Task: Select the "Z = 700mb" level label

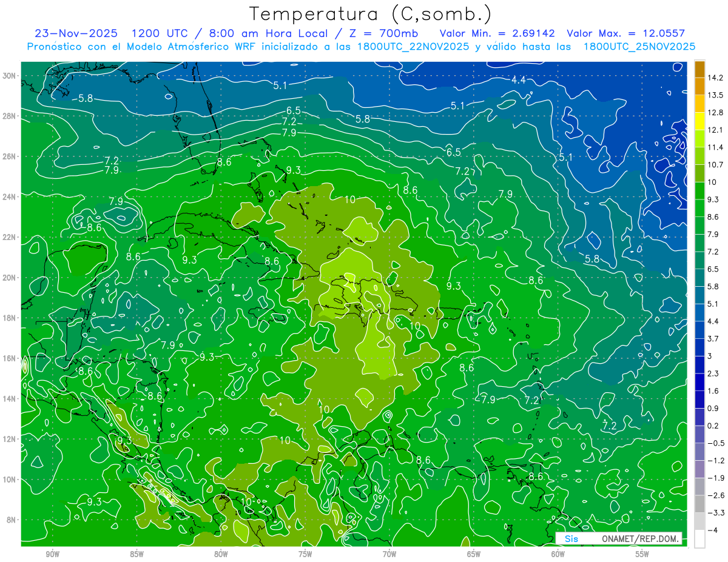Action: (382, 33)
